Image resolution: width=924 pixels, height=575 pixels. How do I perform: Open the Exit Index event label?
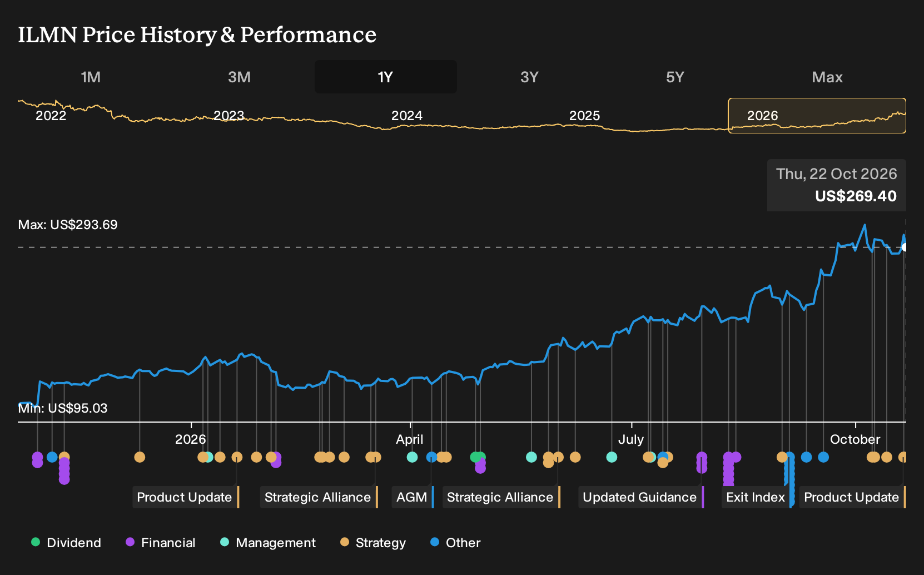coord(757,497)
